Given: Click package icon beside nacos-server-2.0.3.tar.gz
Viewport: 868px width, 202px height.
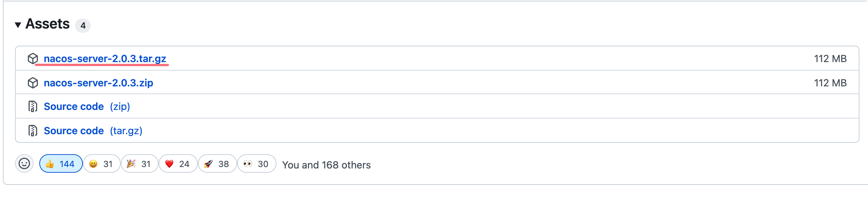Looking at the screenshot, I should [33, 59].
